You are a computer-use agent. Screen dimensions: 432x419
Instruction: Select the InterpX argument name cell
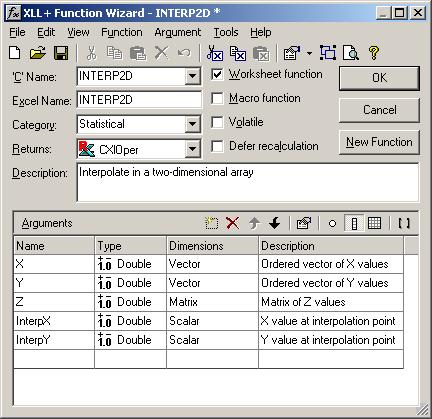pos(54,321)
